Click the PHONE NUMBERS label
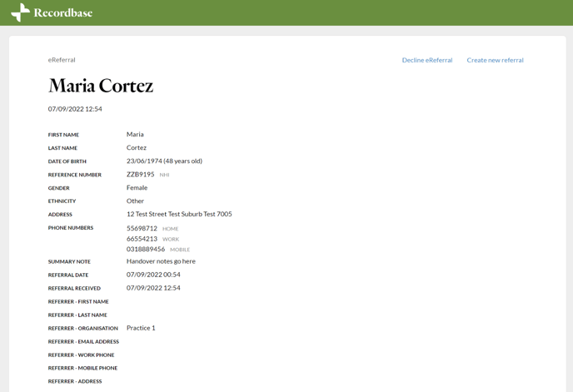This screenshot has width=573, height=392. tap(71, 228)
